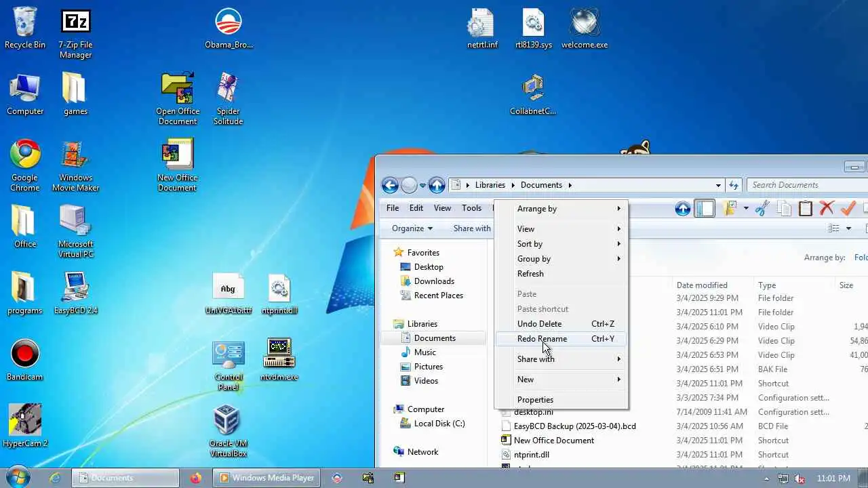
Task: Expand Arrange by submenu in context menu
Action: (561, 209)
